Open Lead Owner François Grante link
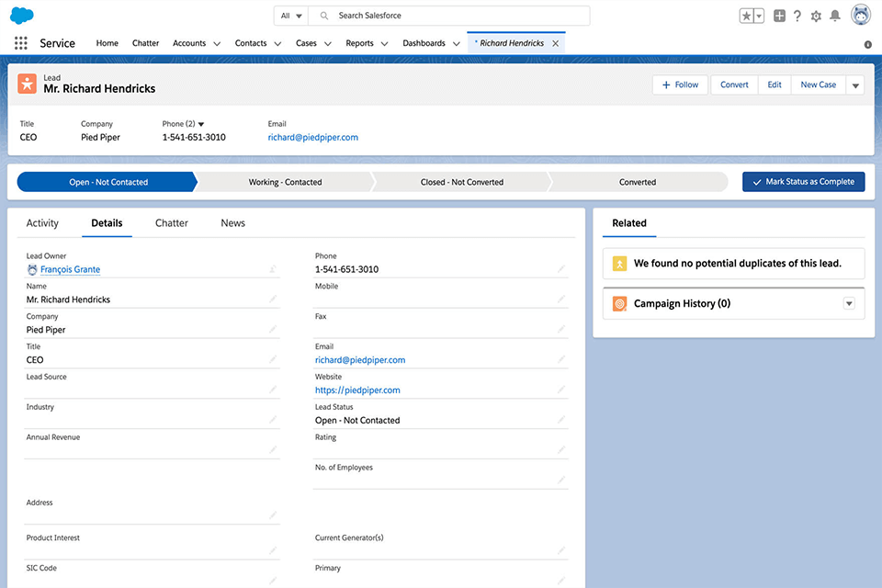Viewport: 882px width, 588px height. [x=71, y=269]
